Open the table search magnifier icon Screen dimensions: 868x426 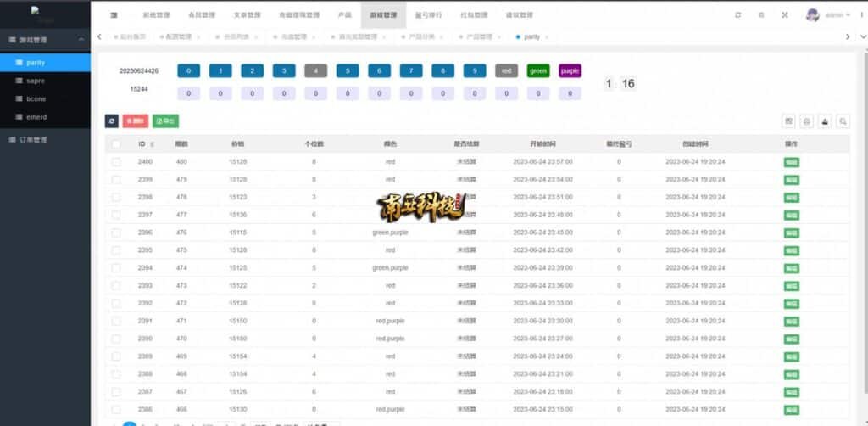[843, 121]
